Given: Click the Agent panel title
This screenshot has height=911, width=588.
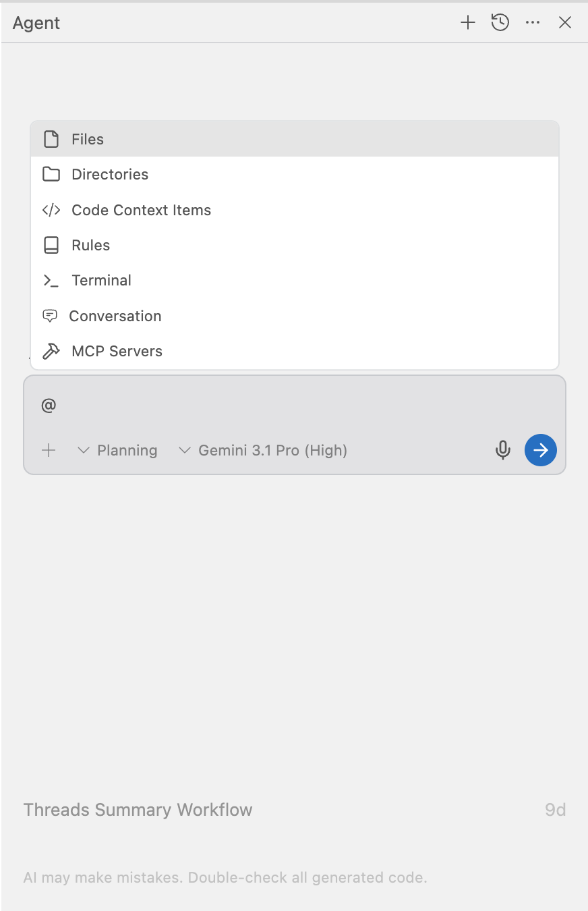Looking at the screenshot, I should 36,23.
